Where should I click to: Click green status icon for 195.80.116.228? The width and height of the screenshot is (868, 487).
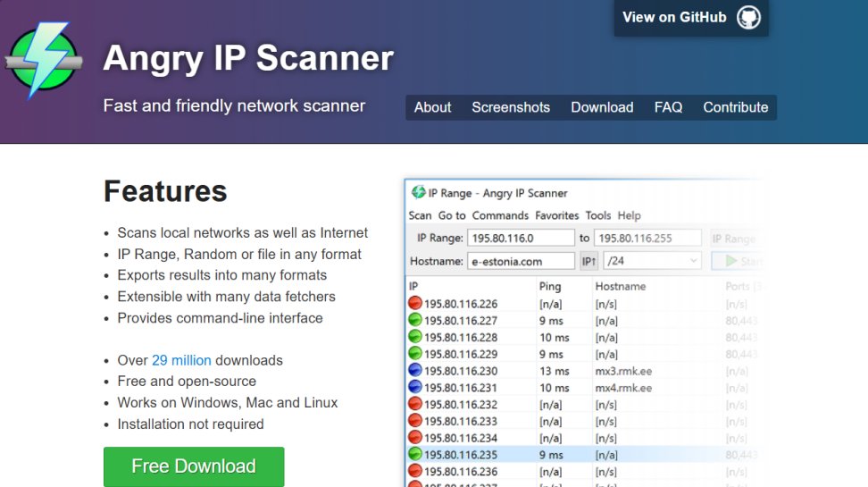pos(415,336)
